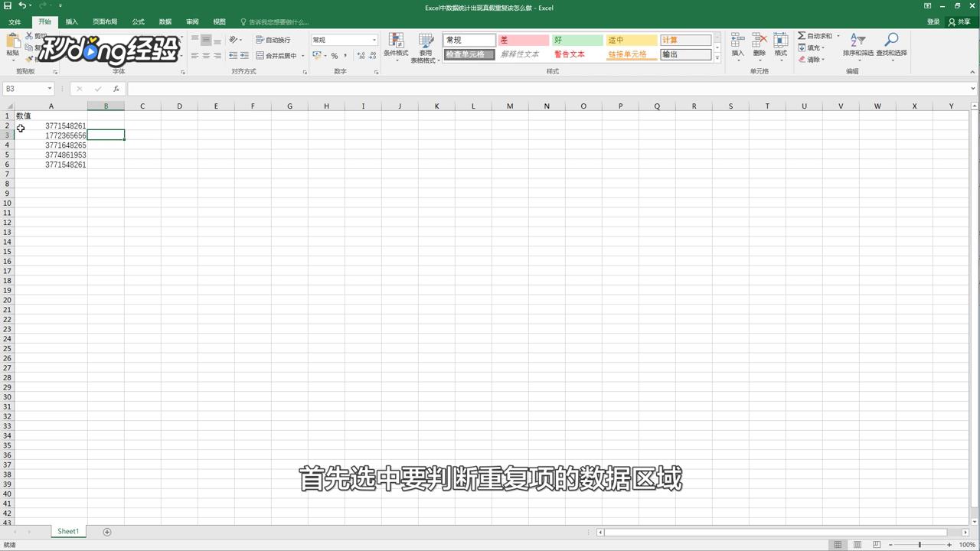Expand the cell styles gallery
980x551 pixels.
click(x=717, y=58)
